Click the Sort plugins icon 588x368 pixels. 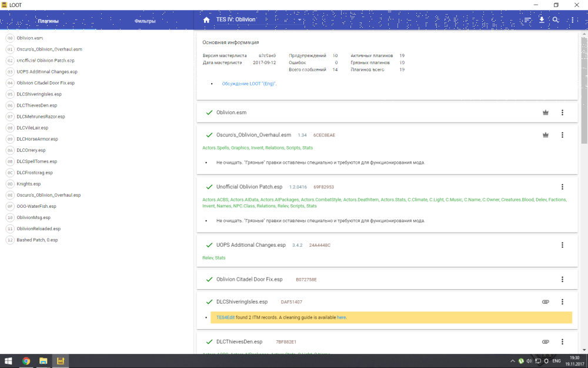tap(527, 20)
